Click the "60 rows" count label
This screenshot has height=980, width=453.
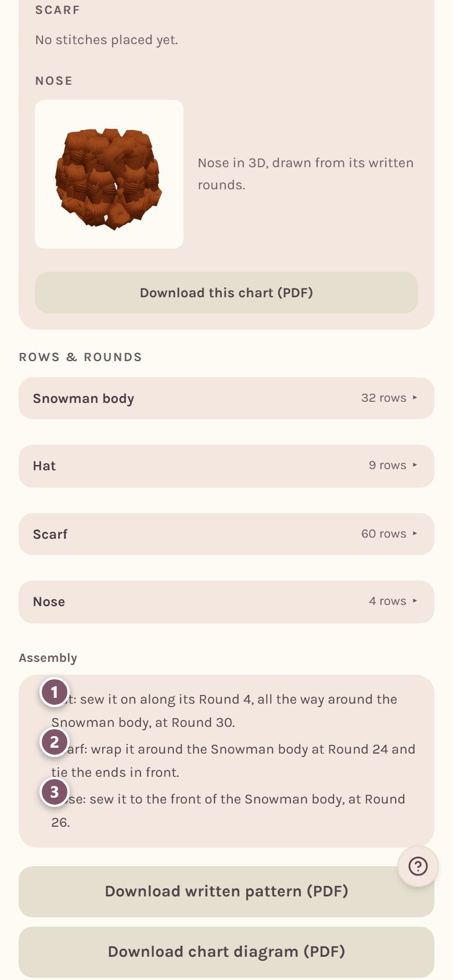pyautogui.click(x=384, y=534)
